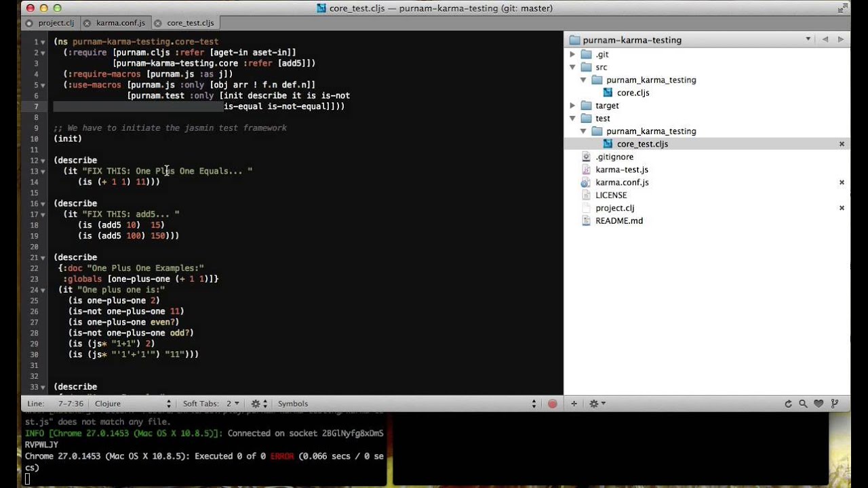Image resolution: width=868 pixels, height=488 pixels.
Task: Select core_test.cljs in file browser
Action: (642, 144)
